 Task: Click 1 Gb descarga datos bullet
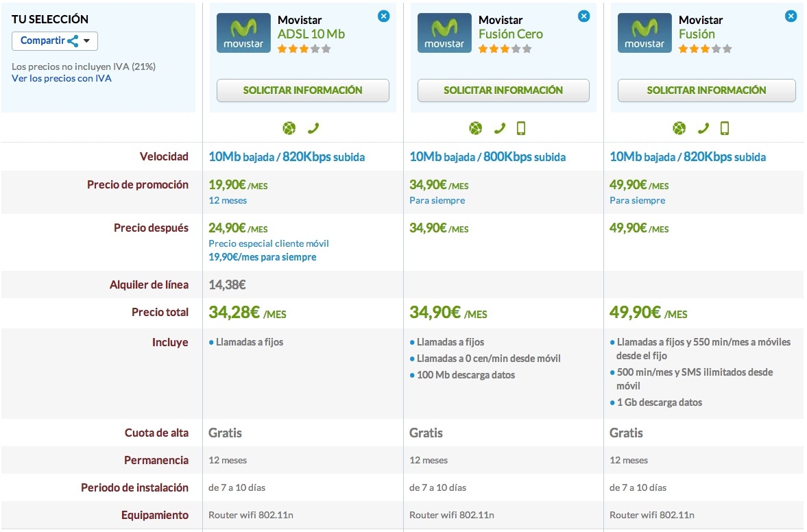[x=655, y=402]
